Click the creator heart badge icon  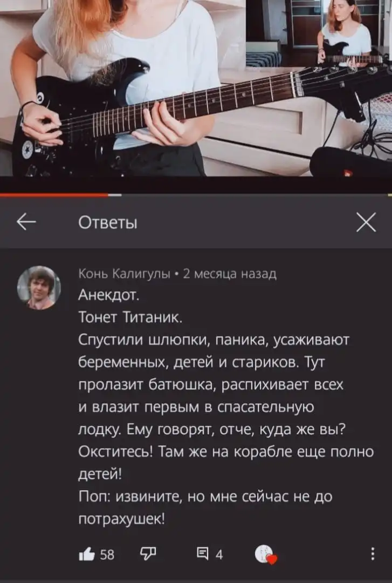click(x=266, y=555)
